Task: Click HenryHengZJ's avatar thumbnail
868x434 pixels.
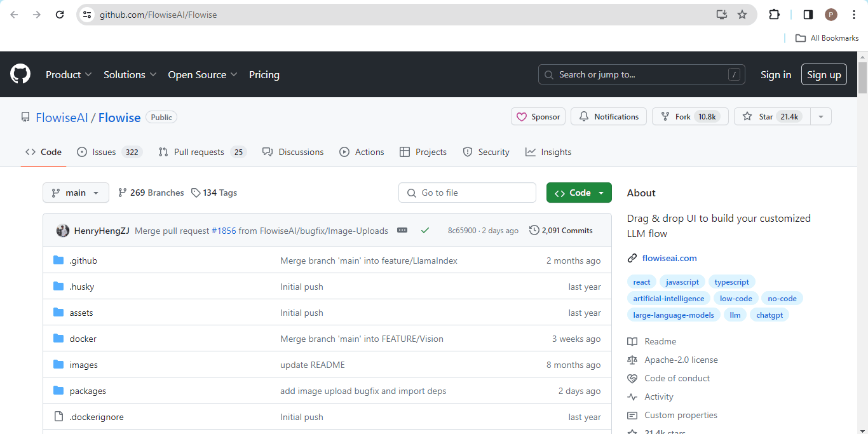Action: 62,231
